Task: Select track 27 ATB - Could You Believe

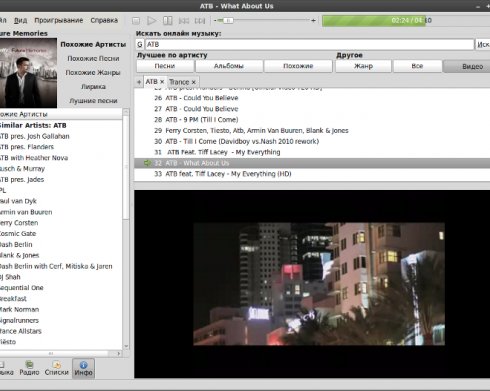Action: (312, 109)
